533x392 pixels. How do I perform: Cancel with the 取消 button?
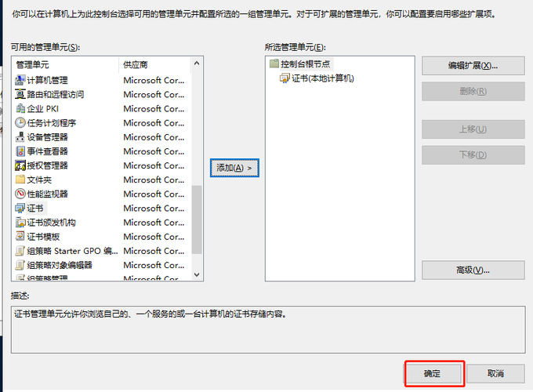tap(495, 374)
